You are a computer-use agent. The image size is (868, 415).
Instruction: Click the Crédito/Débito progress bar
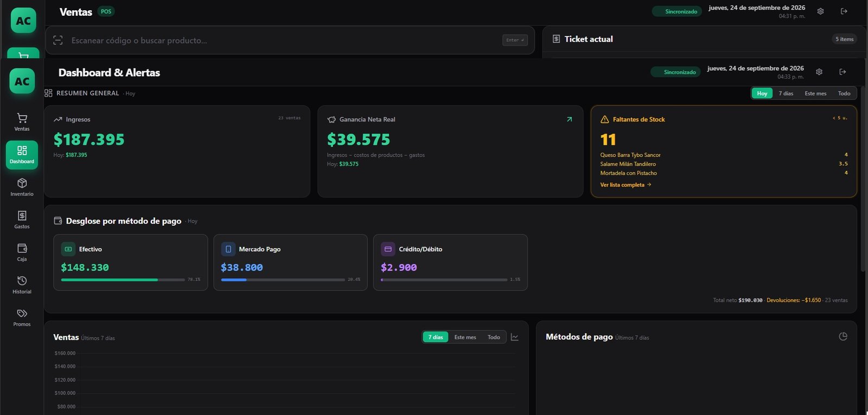point(444,280)
